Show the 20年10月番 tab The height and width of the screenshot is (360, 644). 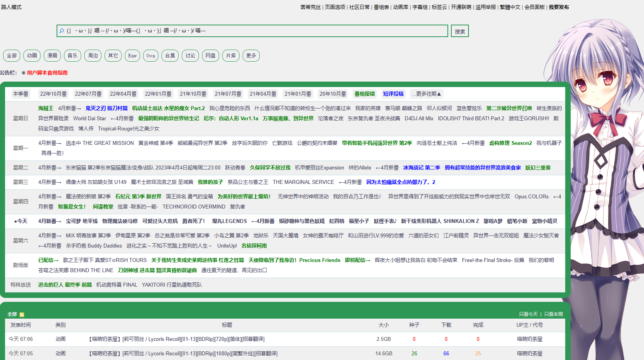click(333, 94)
